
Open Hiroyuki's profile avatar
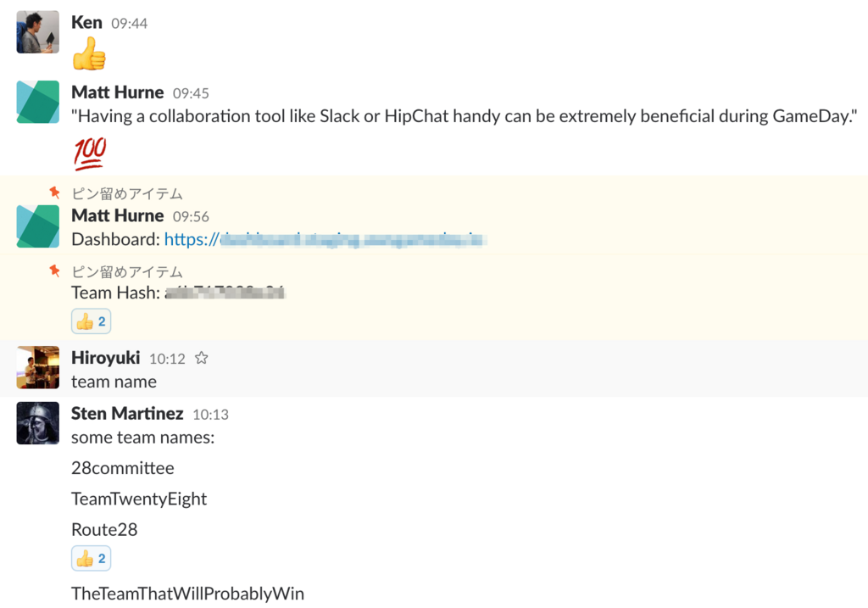pyautogui.click(x=37, y=368)
